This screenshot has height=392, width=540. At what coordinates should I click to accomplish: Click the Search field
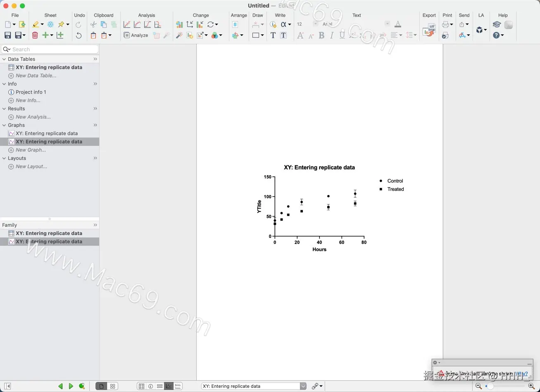50,49
